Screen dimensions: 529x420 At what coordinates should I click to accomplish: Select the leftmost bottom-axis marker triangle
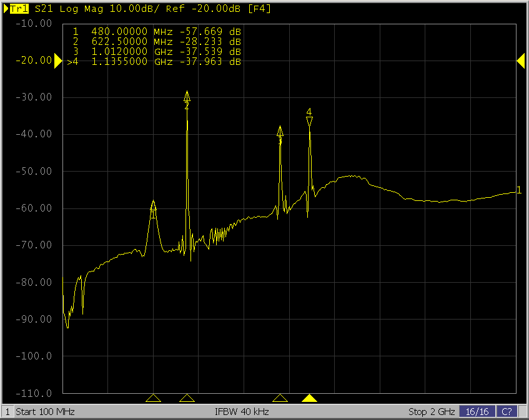(x=153, y=398)
